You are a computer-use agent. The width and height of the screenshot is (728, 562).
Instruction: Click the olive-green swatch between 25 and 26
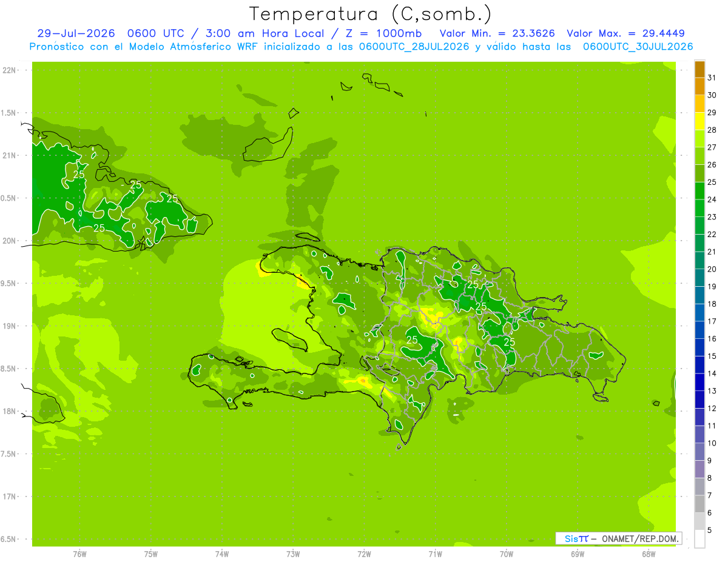pos(699,173)
